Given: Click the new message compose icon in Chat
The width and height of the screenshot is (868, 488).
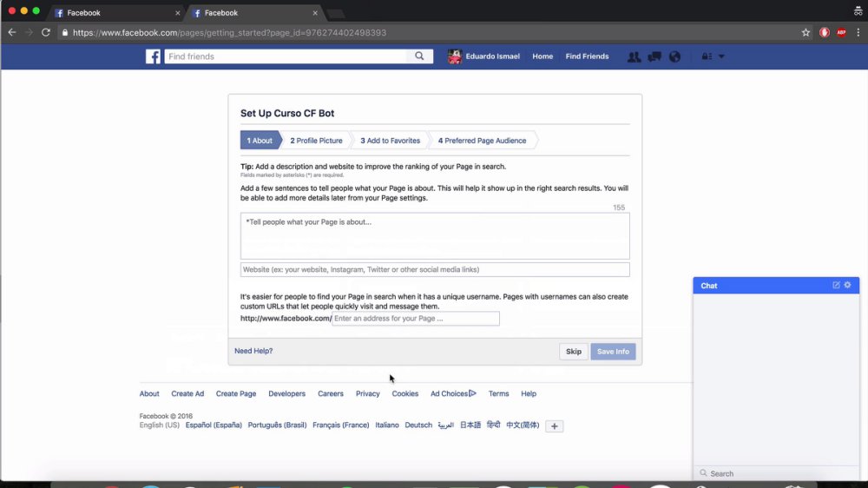Looking at the screenshot, I should (836, 286).
